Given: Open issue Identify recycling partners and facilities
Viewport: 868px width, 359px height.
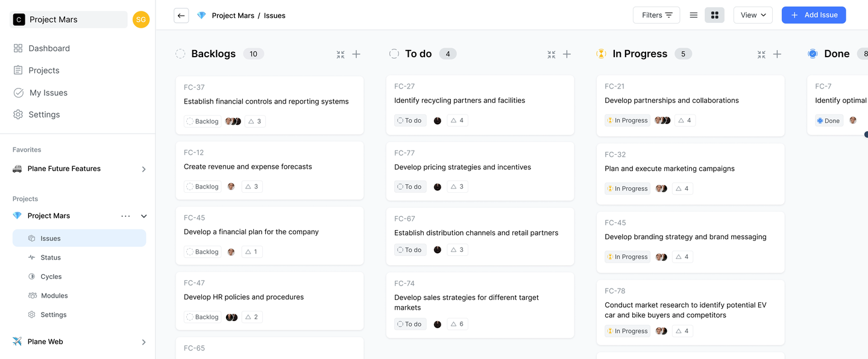Looking at the screenshot, I should point(459,101).
